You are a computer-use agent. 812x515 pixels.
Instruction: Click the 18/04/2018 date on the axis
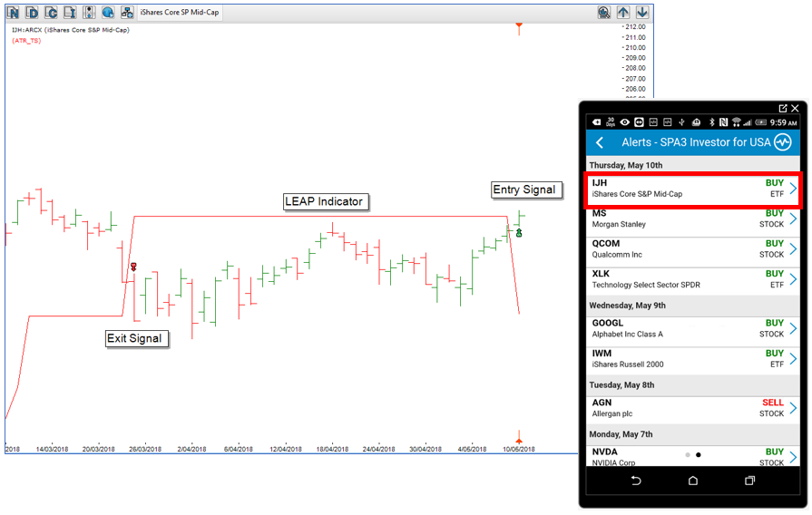point(332,449)
